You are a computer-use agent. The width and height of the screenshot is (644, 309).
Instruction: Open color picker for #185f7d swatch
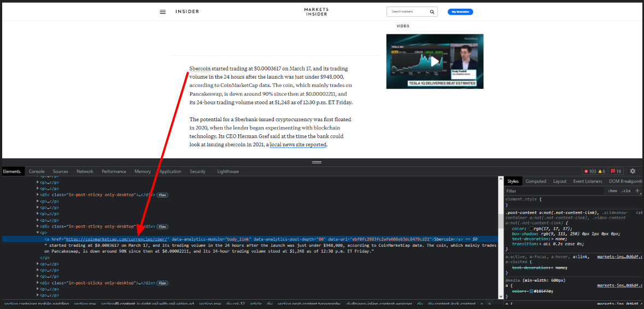coord(531,291)
